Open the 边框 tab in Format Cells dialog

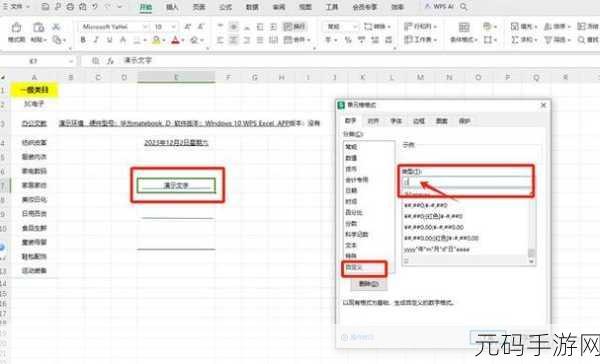point(419,121)
